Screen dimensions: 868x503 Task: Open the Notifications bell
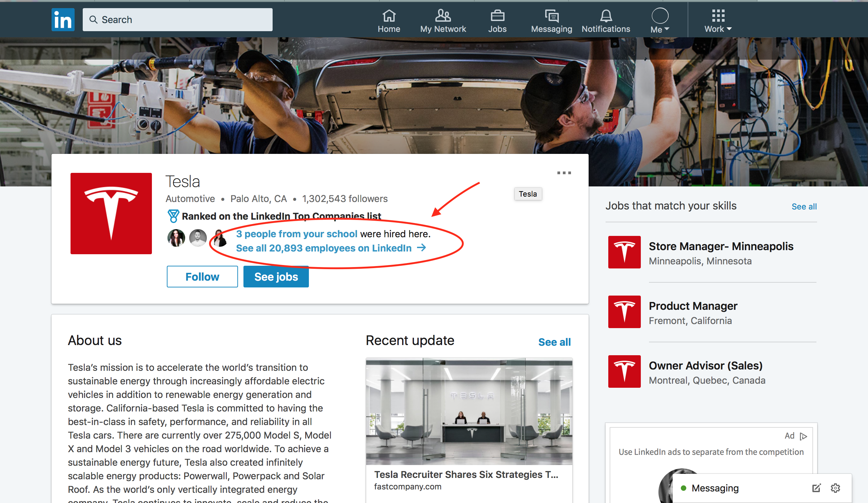point(606,21)
